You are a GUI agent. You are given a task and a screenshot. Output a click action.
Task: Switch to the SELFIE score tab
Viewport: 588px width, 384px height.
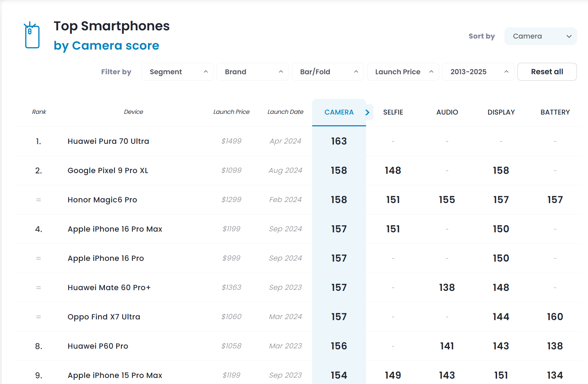click(393, 112)
